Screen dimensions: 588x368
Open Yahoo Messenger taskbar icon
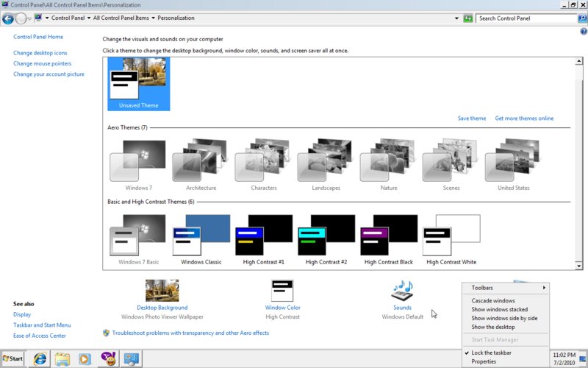point(109,358)
